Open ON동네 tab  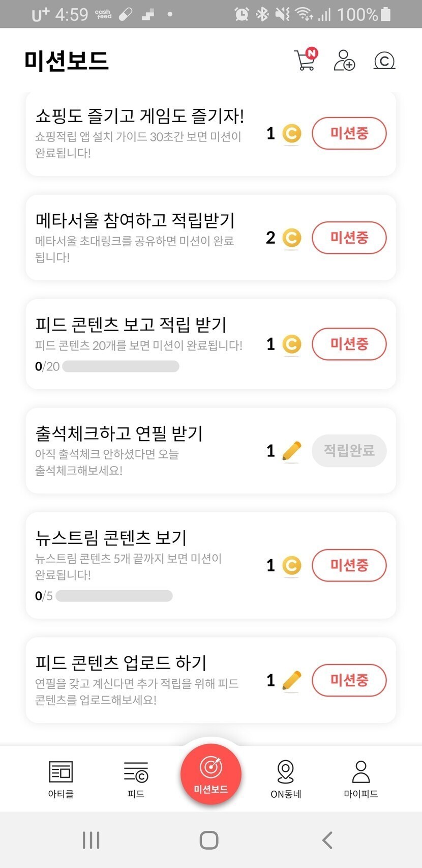(x=286, y=778)
